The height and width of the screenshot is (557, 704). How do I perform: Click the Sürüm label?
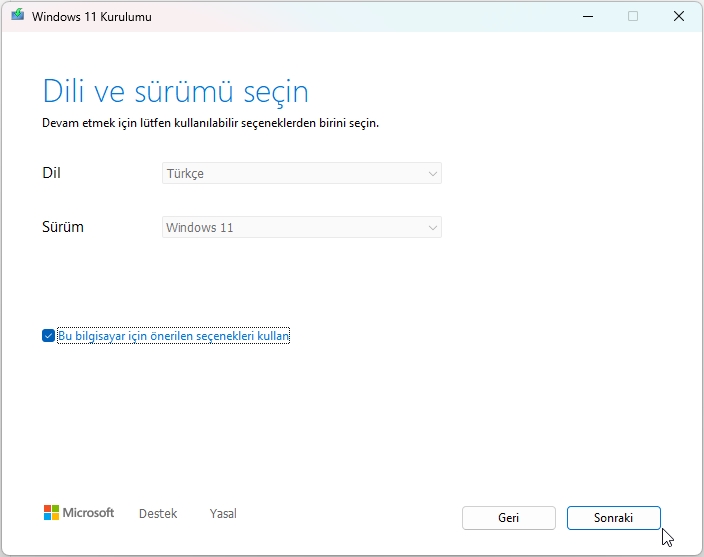(63, 227)
